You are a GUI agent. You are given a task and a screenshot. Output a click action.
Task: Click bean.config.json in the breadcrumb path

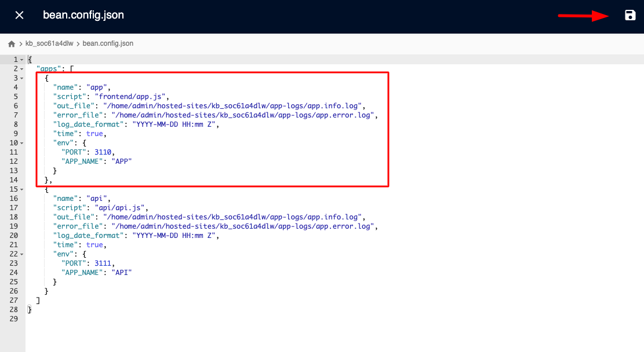108,44
